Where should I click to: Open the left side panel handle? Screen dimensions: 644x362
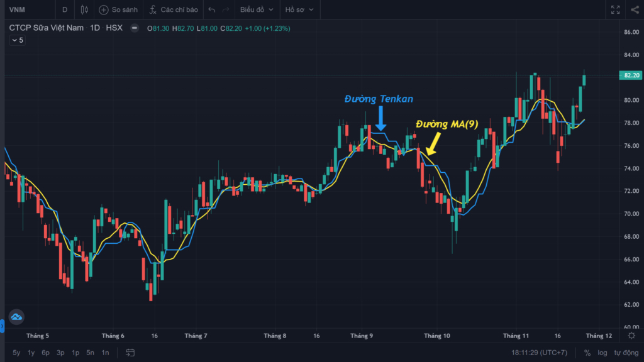coord(2,326)
